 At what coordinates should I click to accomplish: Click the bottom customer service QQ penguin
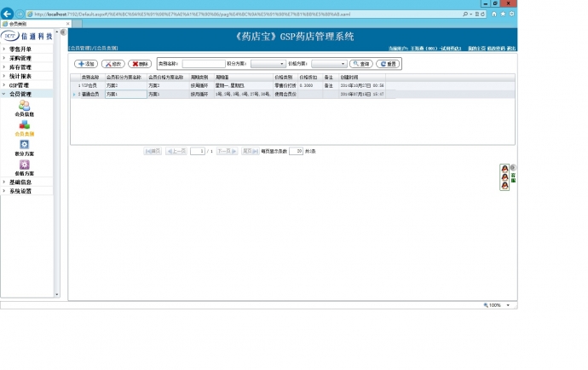504,185
